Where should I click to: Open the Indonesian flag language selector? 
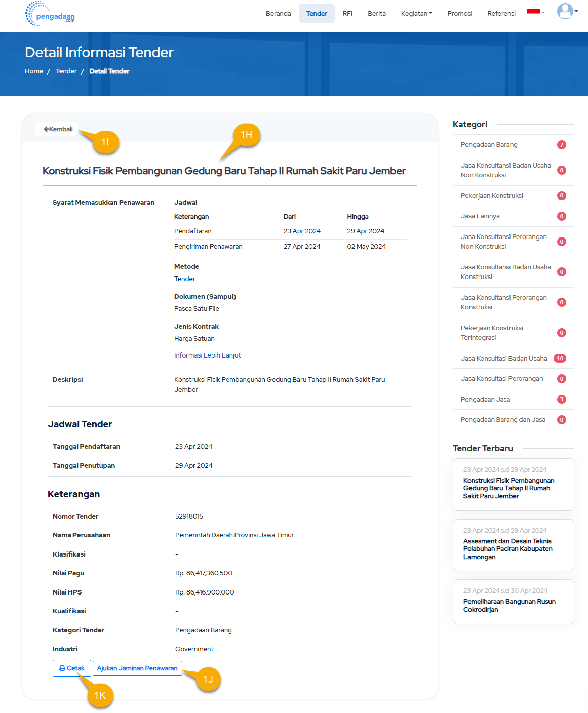536,12
